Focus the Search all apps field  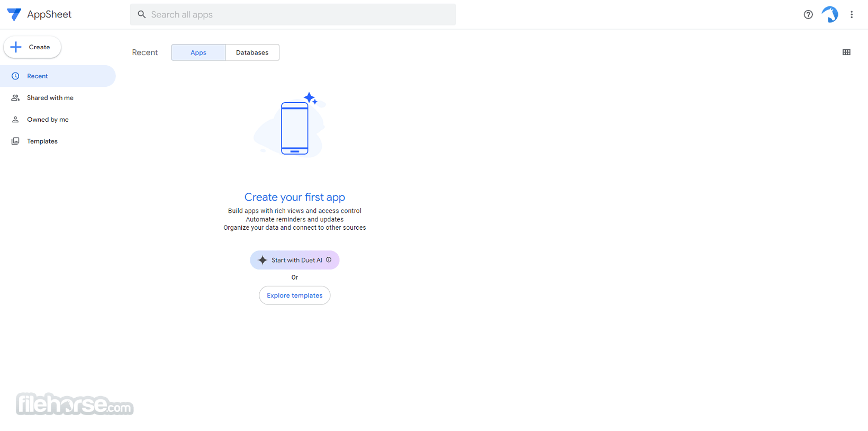click(293, 15)
